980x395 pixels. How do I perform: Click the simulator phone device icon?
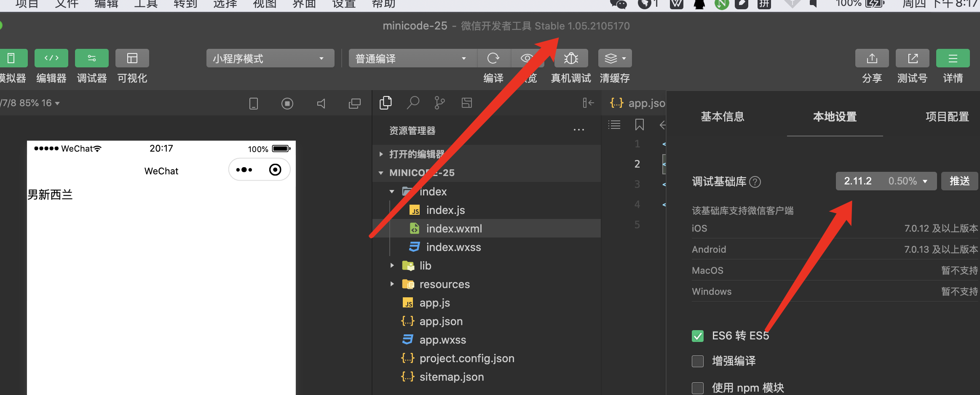[x=254, y=104]
